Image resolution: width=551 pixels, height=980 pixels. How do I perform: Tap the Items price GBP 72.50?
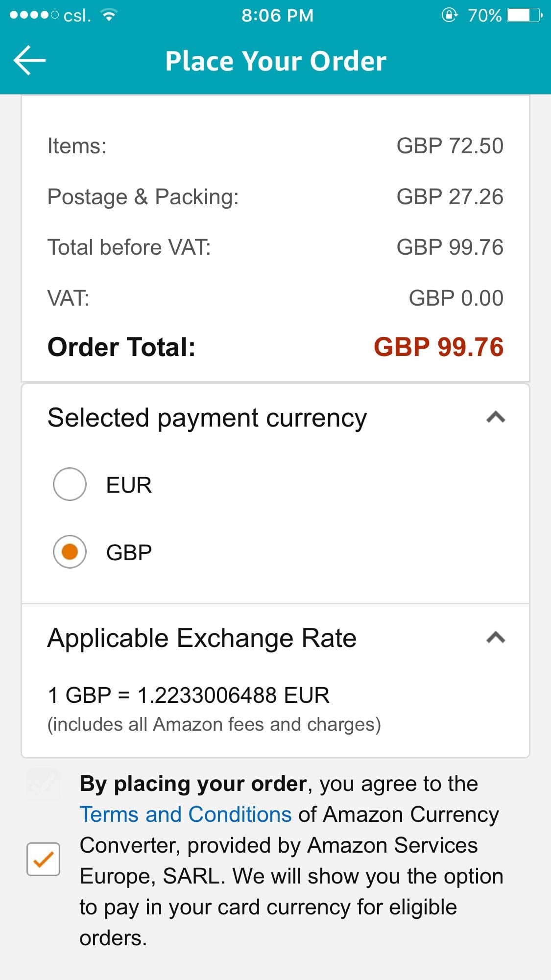click(450, 146)
